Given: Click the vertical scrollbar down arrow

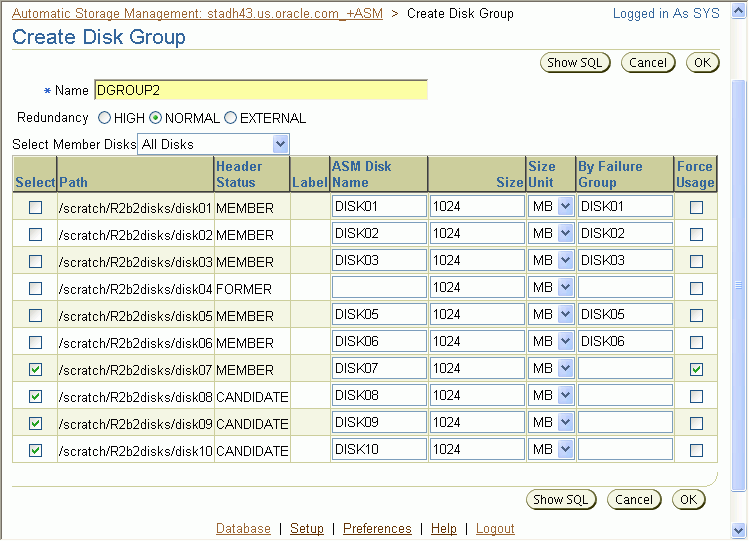Looking at the screenshot, I should point(740,531).
